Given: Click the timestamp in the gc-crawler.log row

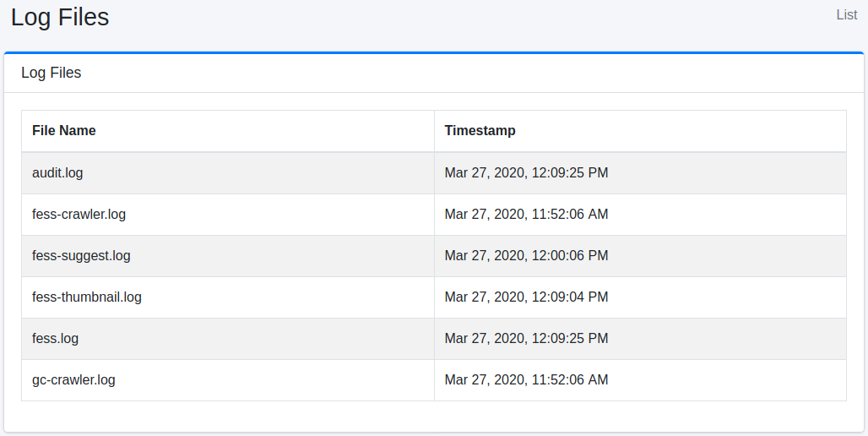Looking at the screenshot, I should click(526, 380).
